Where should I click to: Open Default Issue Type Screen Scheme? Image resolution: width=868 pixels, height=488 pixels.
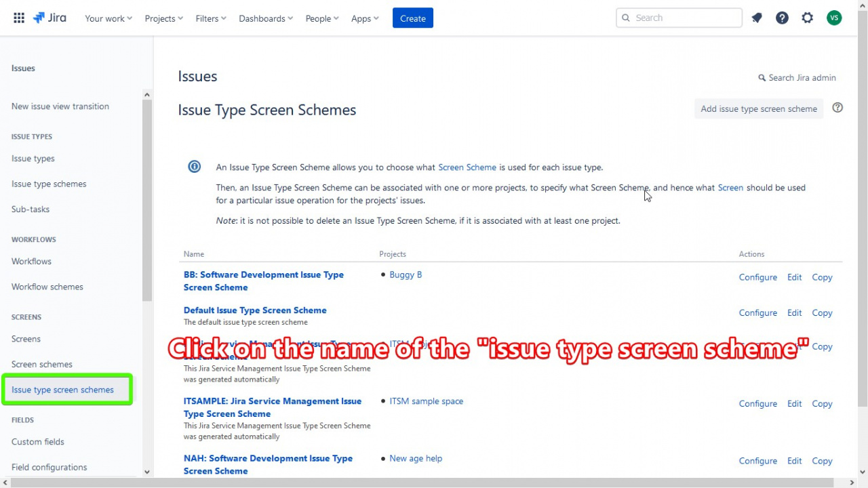[255, 310]
